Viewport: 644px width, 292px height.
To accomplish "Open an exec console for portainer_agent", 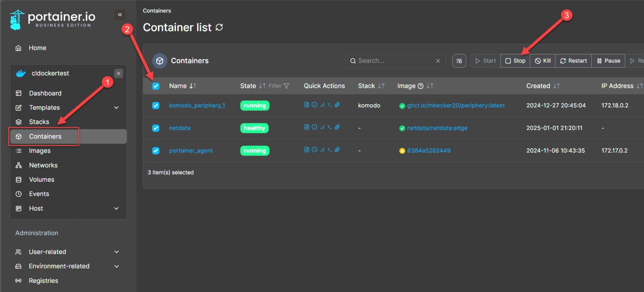I will click(329, 150).
